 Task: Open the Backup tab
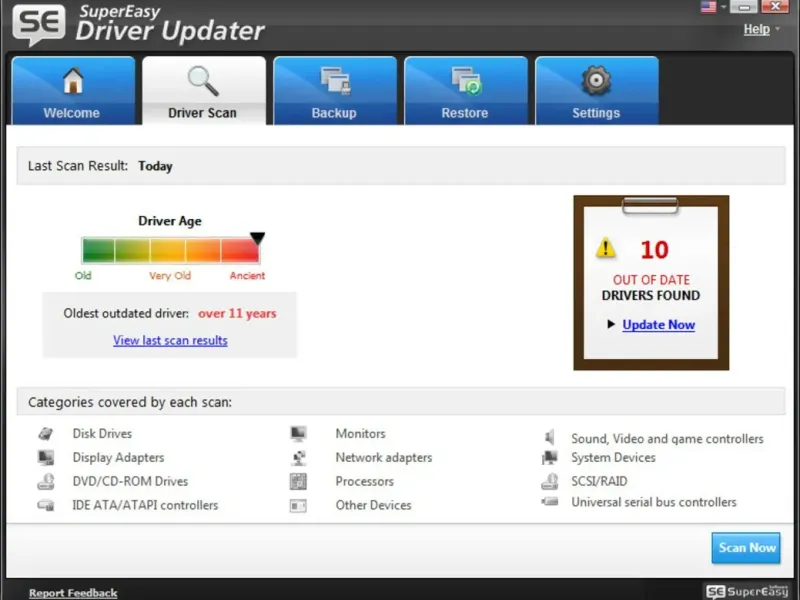click(335, 90)
